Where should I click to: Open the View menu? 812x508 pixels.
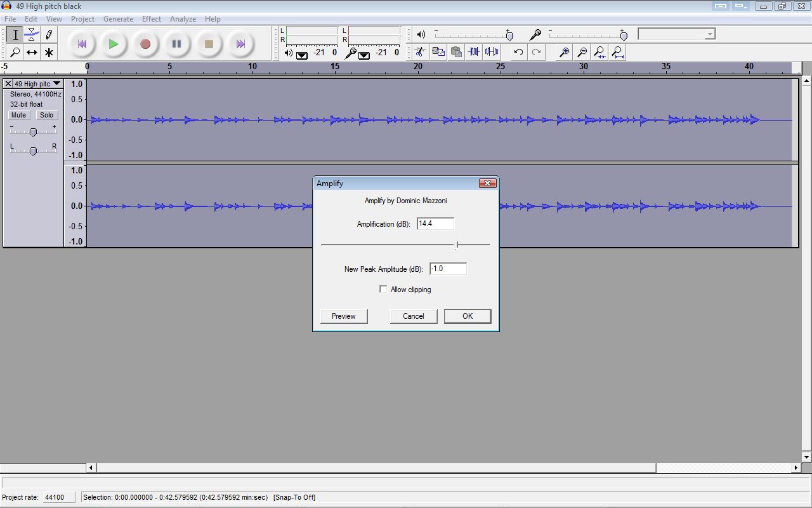pos(54,19)
